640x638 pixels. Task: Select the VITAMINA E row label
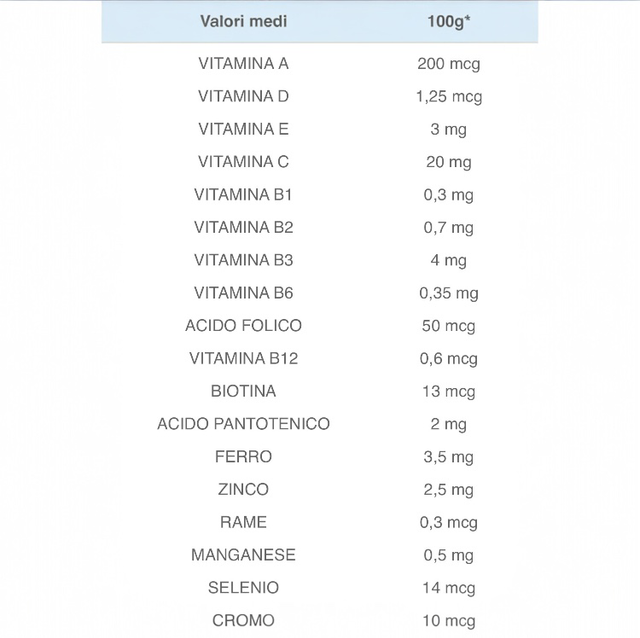click(x=243, y=130)
